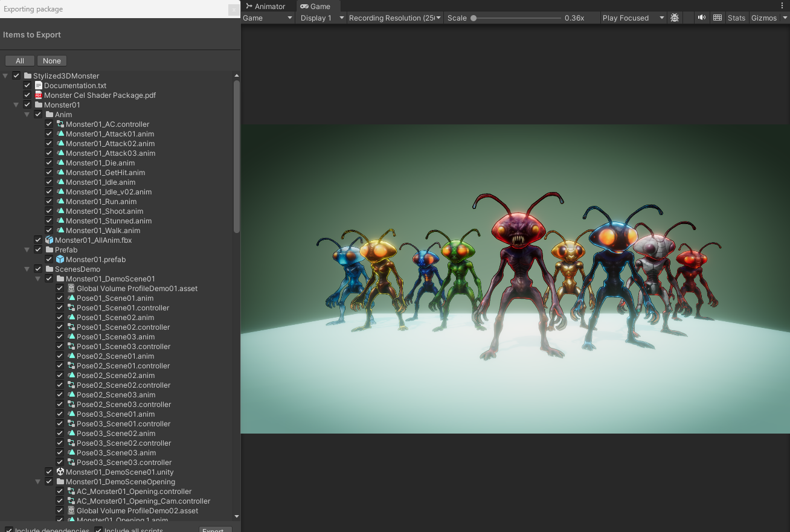Click the Global Volume ProfileDemo01.asset icon
This screenshot has height=532, width=790.
click(x=71, y=289)
